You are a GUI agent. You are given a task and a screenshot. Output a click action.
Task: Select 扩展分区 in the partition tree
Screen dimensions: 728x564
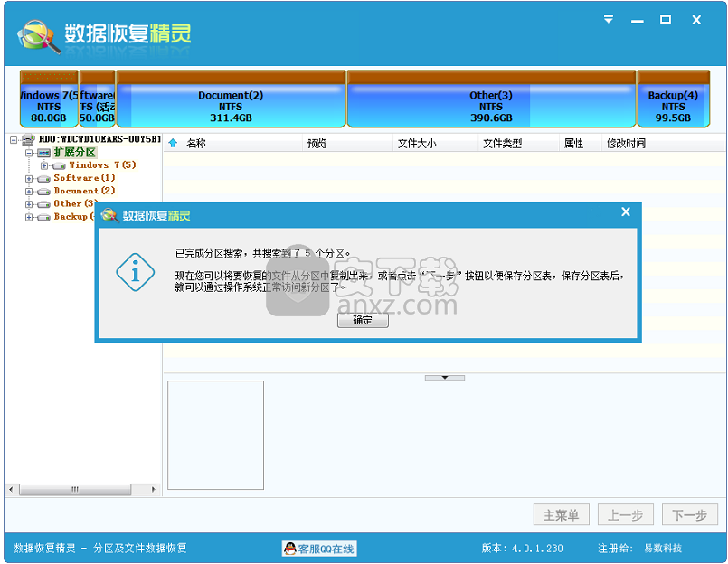point(75,152)
